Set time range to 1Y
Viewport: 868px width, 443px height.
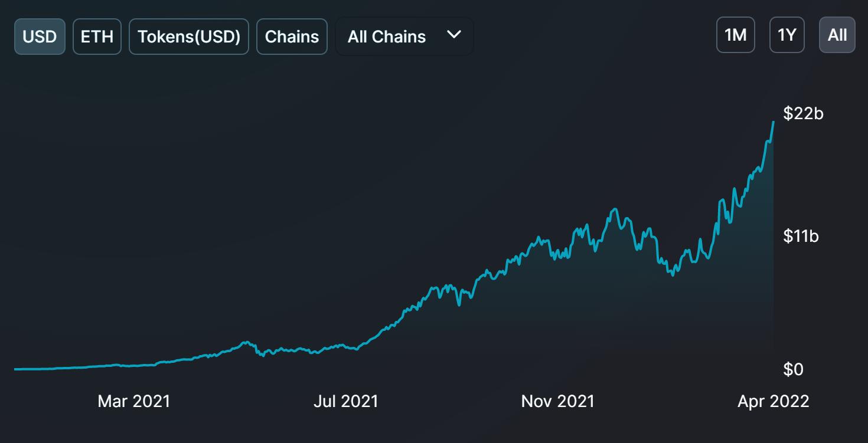[x=787, y=35]
